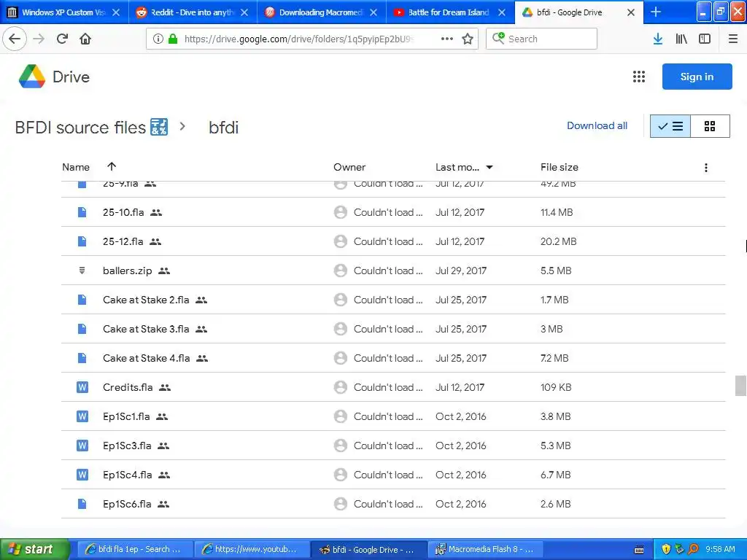
Task: Reverse sort with the Name arrow icon
Action: [x=112, y=166]
